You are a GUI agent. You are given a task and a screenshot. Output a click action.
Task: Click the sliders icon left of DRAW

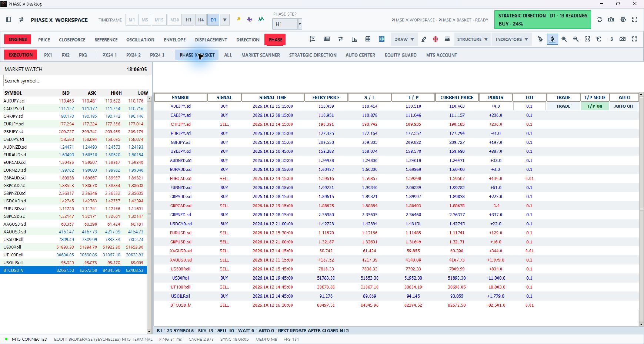pyautogui.click(x=313, y=39)
